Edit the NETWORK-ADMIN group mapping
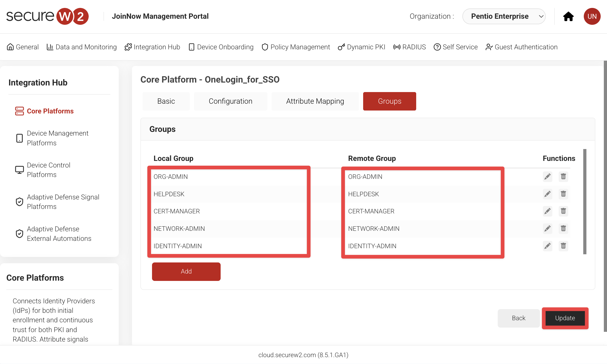 [548, 228]
